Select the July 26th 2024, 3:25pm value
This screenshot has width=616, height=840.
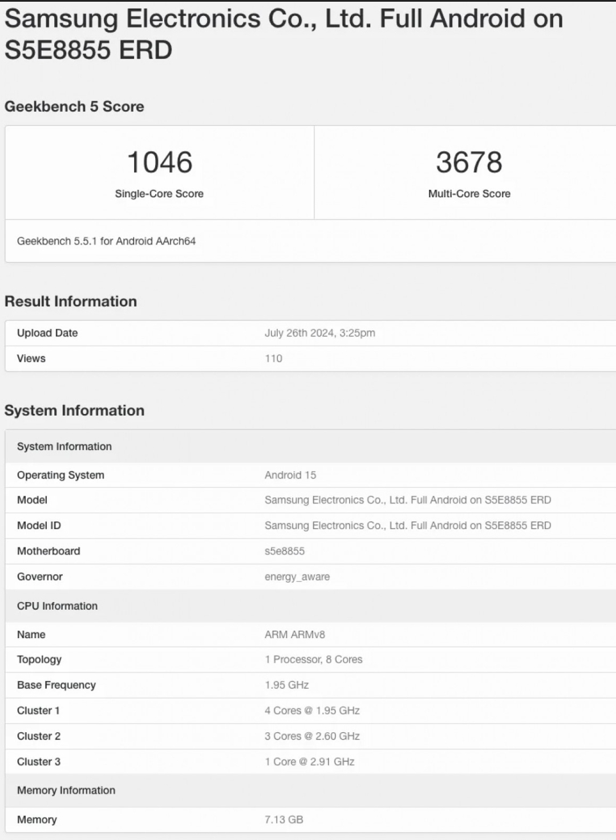click(x=320, y=333)
